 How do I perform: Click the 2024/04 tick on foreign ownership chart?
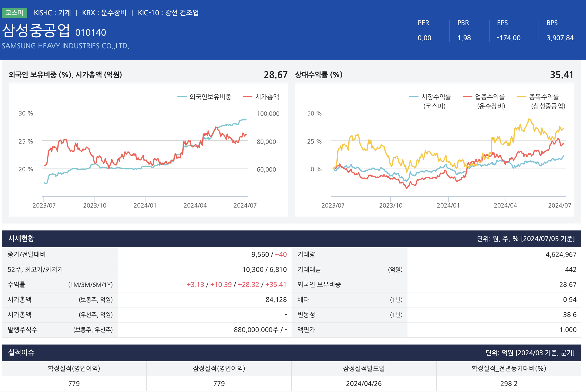point(195,205)
